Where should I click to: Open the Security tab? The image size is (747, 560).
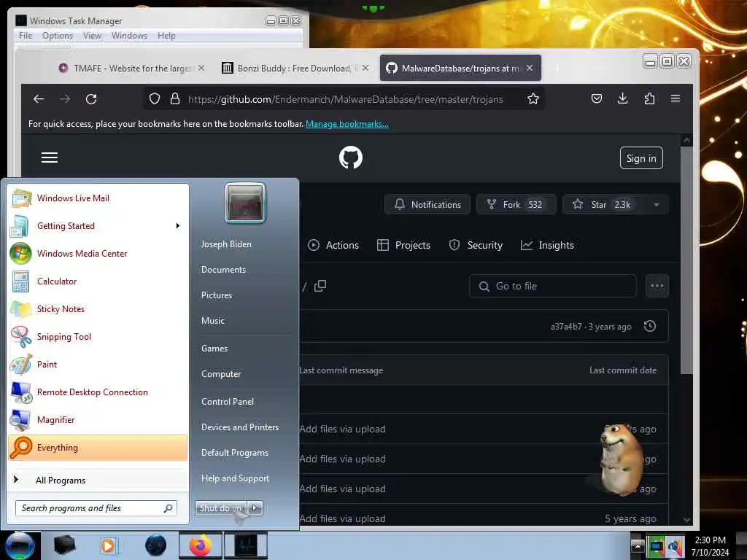click(x=476, y=245)
